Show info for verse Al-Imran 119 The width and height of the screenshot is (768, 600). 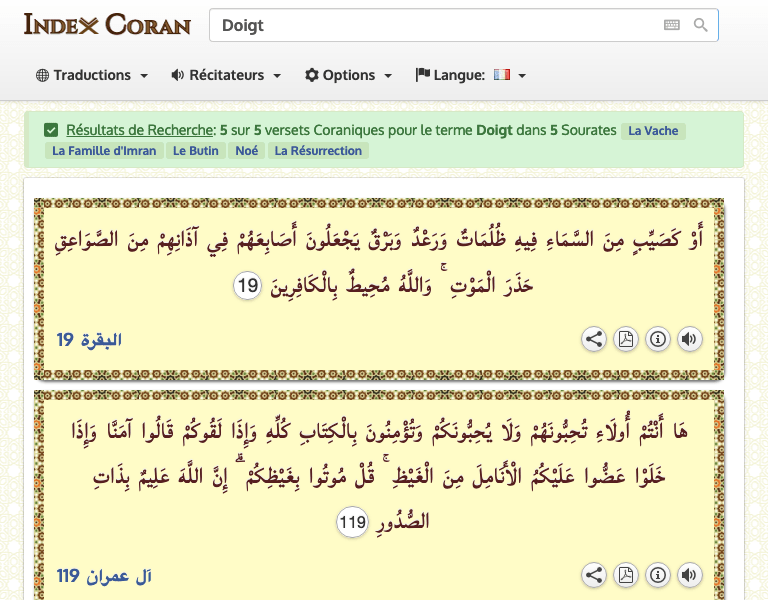click(657, 575)
